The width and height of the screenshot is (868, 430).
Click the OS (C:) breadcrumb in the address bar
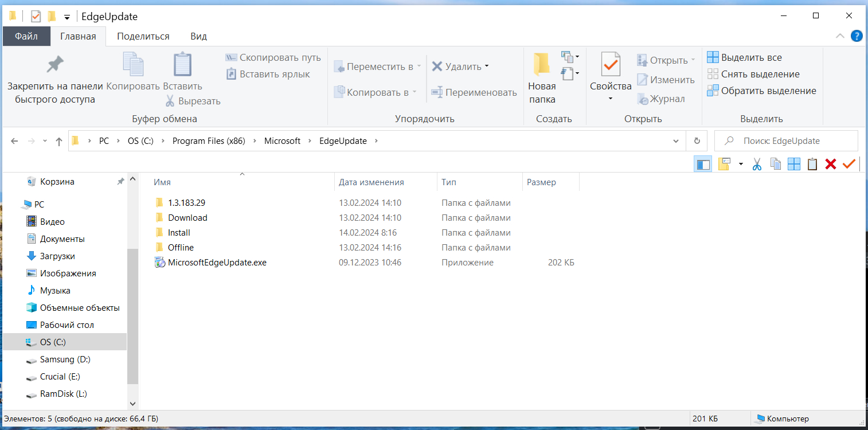tap(140, 141)
